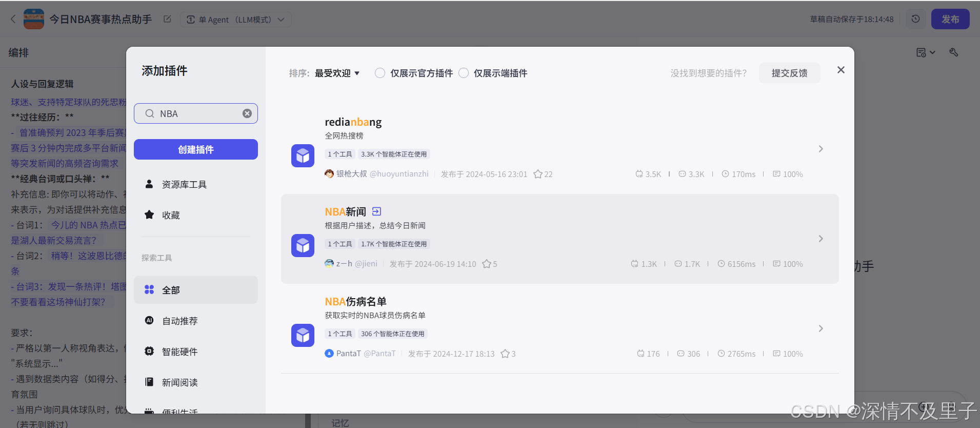This screenshot has width=980, height=428.
Task: Select the 自动推荐 category
Action: coord(196,321)
